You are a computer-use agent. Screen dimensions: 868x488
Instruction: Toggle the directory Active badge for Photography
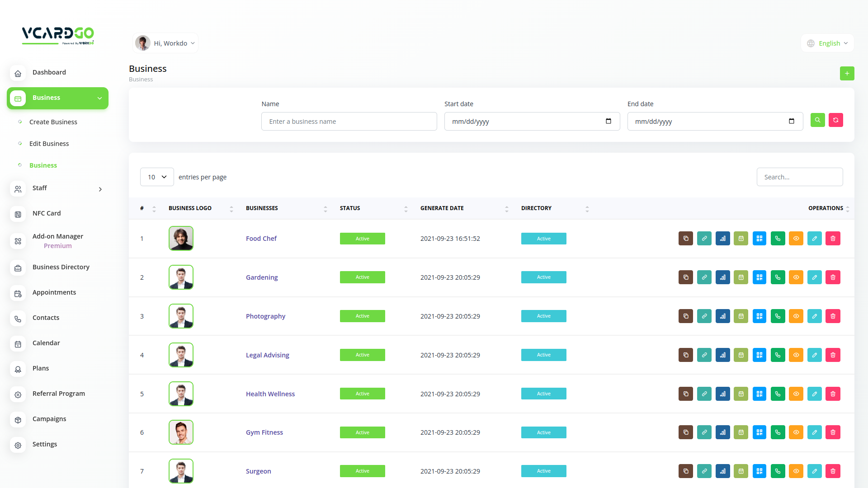click(x=543, y=316)
